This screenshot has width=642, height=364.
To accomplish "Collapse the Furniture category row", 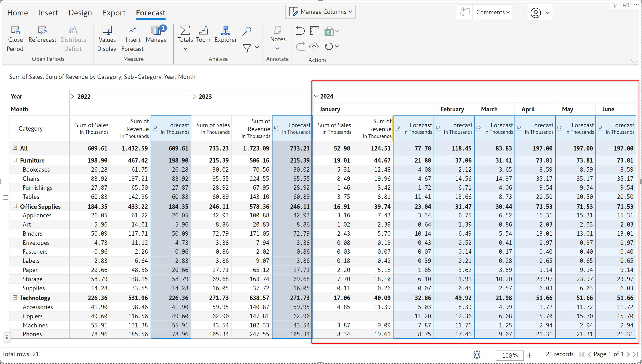I will 15,160.
